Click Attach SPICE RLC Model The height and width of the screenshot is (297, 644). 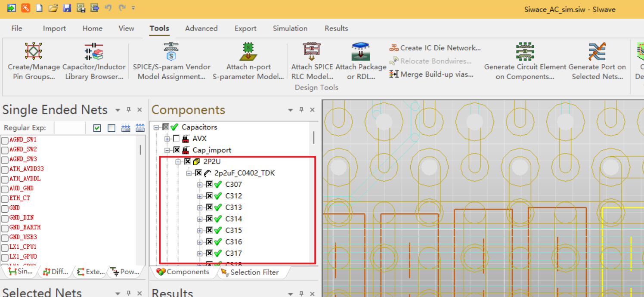[312, 61]
